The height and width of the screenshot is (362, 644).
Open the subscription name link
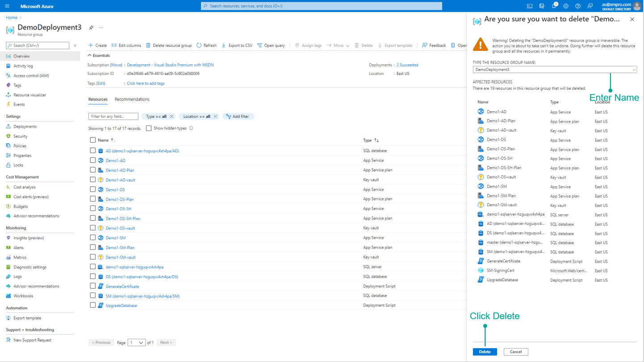click(170, 65)
